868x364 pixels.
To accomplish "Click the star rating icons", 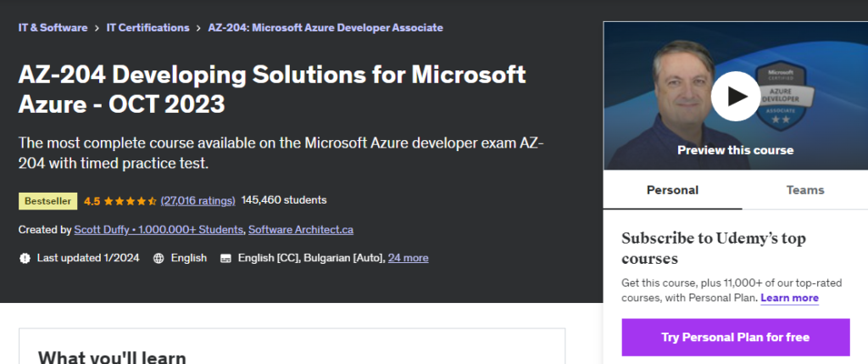I will 130,201.
